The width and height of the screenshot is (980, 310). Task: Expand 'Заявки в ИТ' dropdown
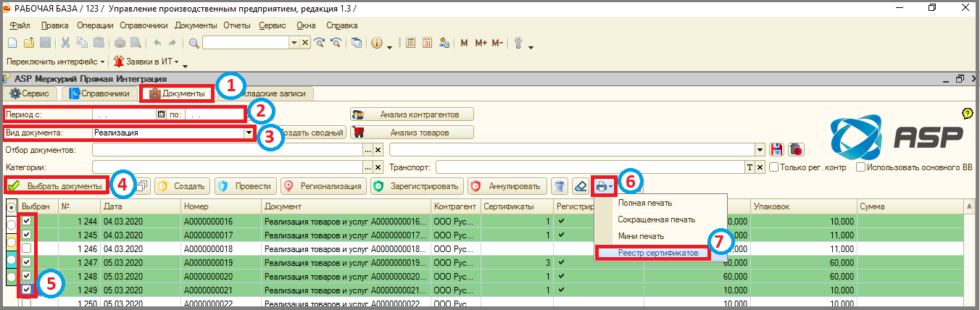point(176,62)
